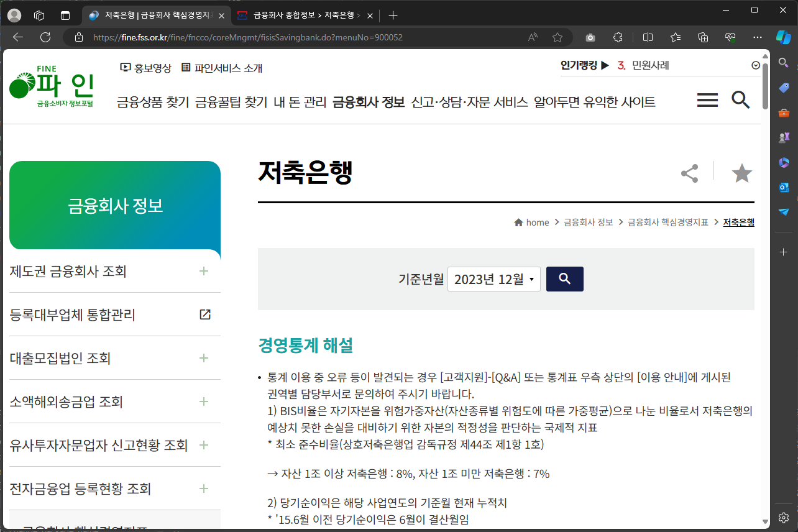Open the favorites list icon

tap(676, 37)
